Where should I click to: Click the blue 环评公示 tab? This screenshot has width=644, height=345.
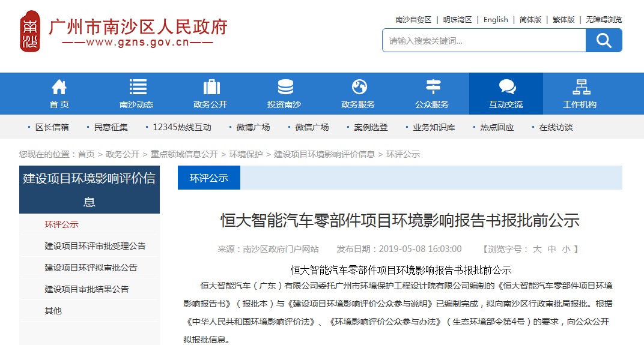(x=208, y=178)
